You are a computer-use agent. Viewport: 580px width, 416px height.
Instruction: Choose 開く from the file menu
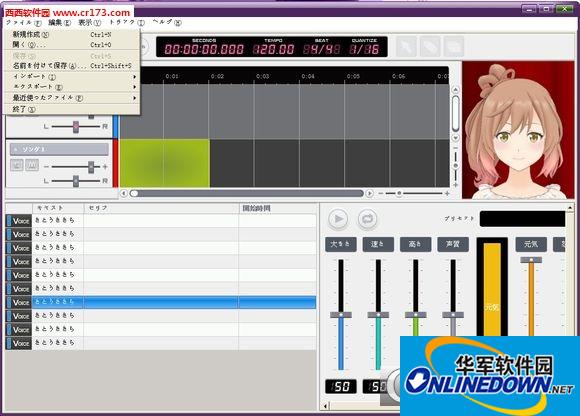[x=72, y=45]
